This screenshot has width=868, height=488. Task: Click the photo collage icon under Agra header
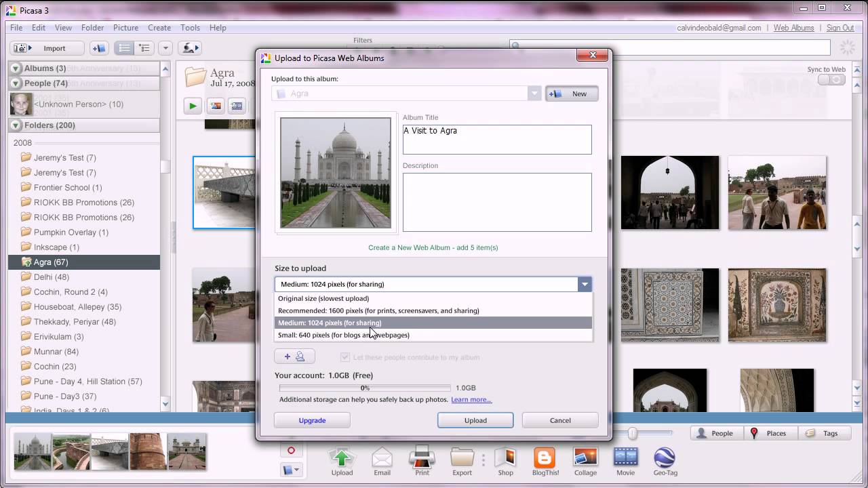216,106
